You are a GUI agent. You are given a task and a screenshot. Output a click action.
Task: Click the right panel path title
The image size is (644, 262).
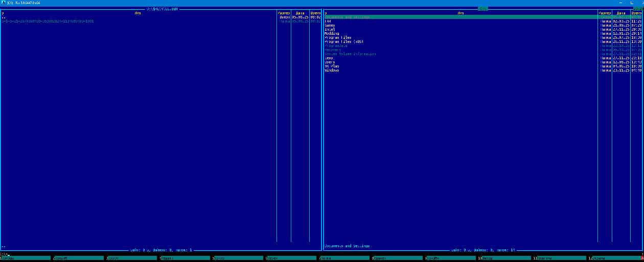click(x=483, y=9)
